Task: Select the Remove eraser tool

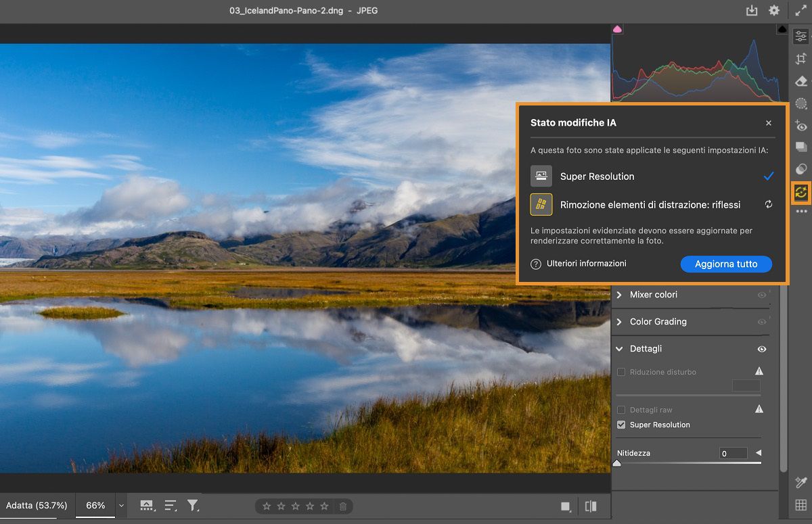Action: (801, 81)
